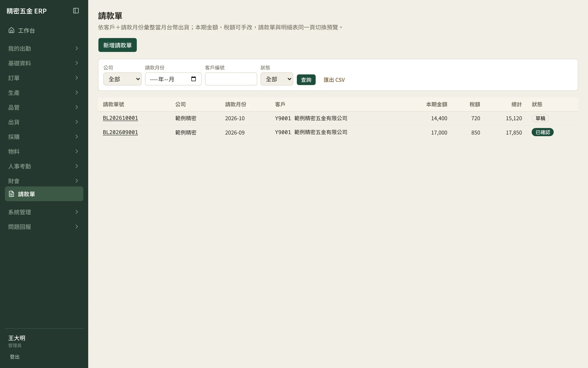Focus the 客戶編號 input field
This screenshot has height=368, width=588.
pyautogui.click(x=231, y=79)
